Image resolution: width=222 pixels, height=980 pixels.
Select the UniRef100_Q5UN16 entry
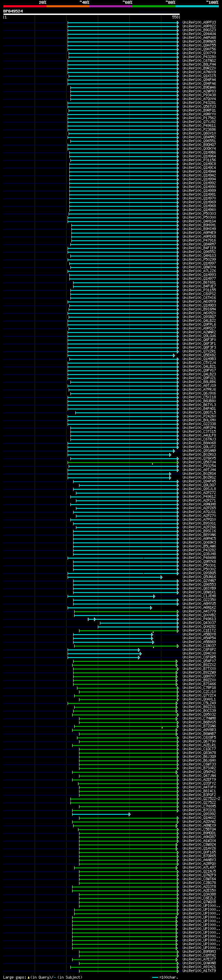(199, 577)
